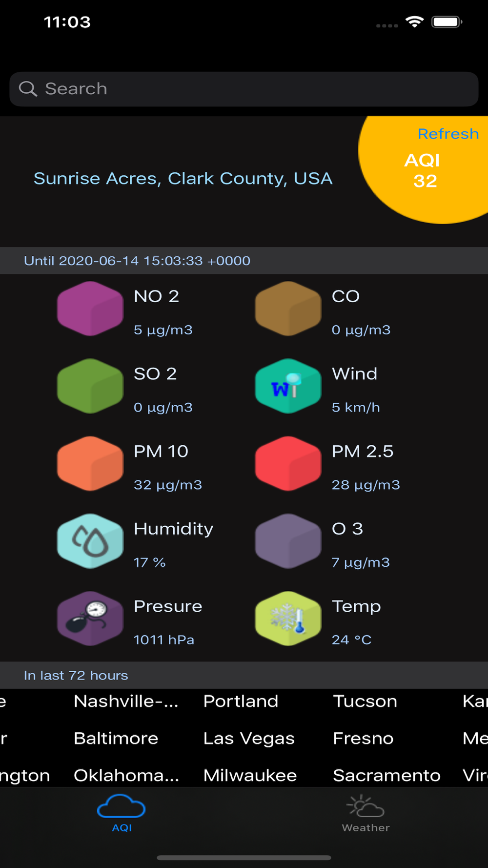Select the AQI cloud tab
The width and height of the screenshot is (488, 868).
(x=122, y=814)
